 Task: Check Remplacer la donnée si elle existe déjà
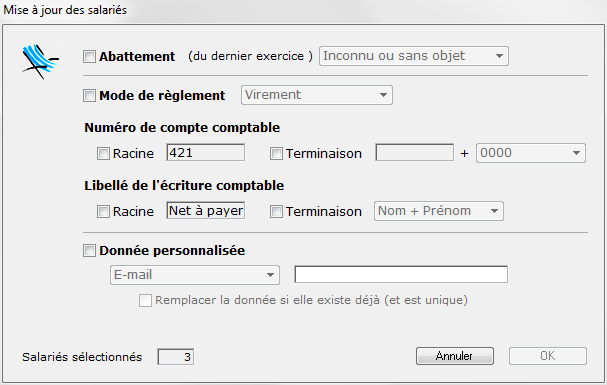pos(145,301)
